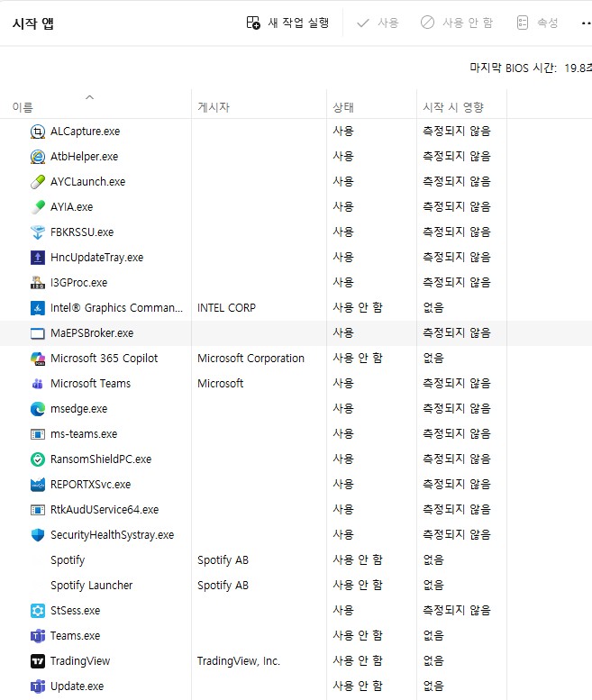Image resolution: width=592 pixels, height=700 pixels.
Task: Click Spotify AB publisher of Spotify Launcher
Action: (223, 586)
